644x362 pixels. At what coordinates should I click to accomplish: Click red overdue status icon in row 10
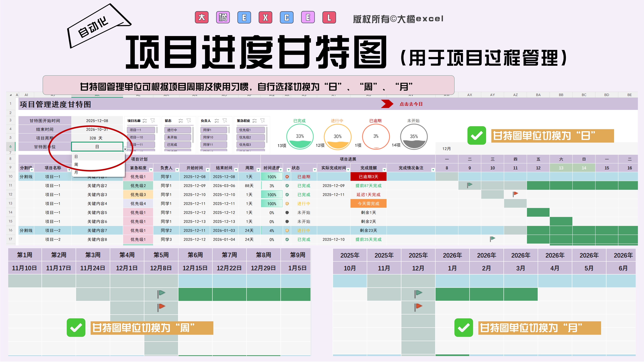tap(287, 177)
